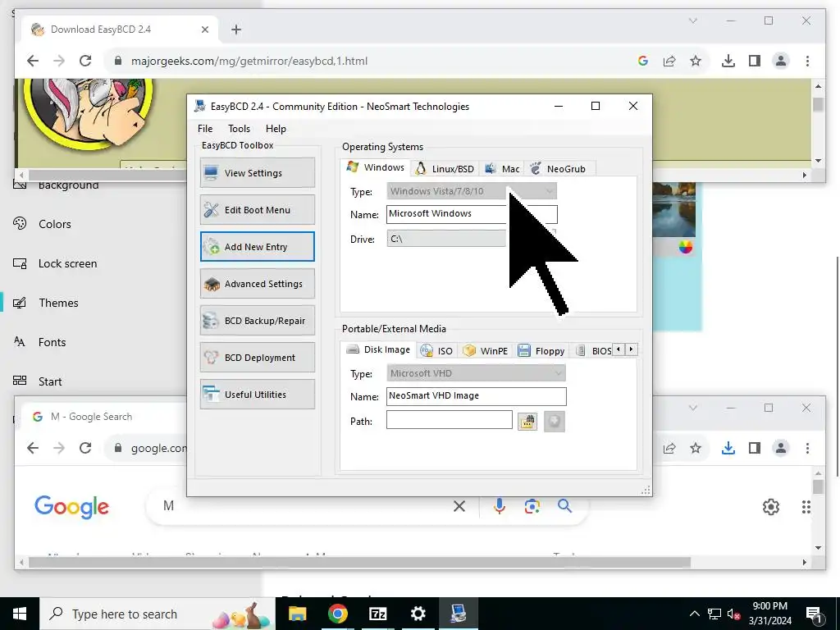Open BCD Deployment page

257,358
